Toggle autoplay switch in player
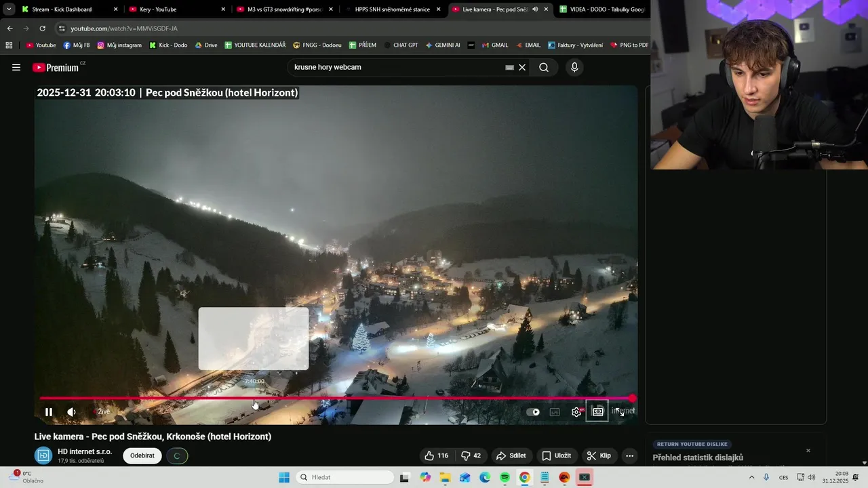Image resolution: width=868 pixels, height=488 pixels. pos(534,411)
